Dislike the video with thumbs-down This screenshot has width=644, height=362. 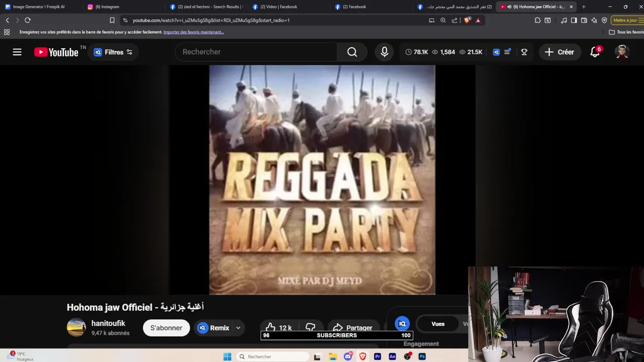point(310,328)
